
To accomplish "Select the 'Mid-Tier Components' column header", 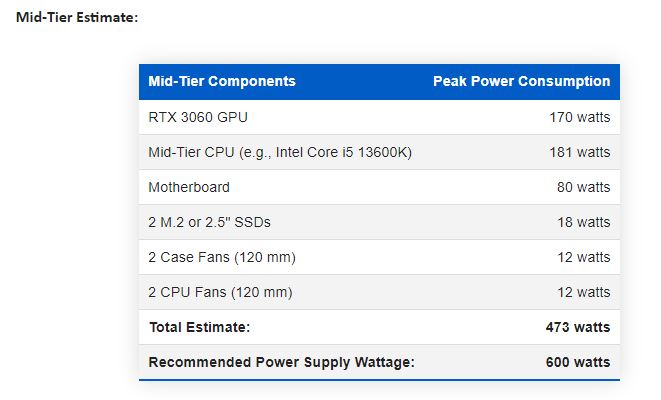I will click(x=221, y=82).
